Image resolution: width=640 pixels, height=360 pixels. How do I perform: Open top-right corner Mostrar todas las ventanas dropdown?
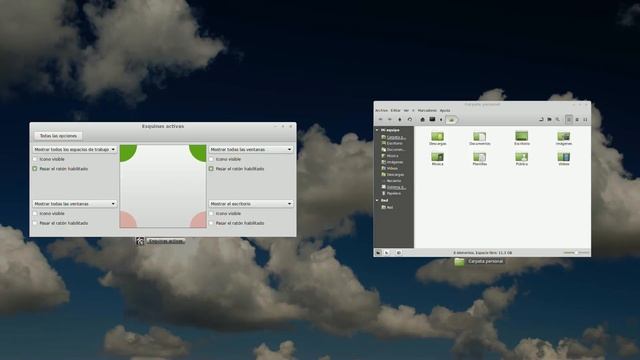251,149
